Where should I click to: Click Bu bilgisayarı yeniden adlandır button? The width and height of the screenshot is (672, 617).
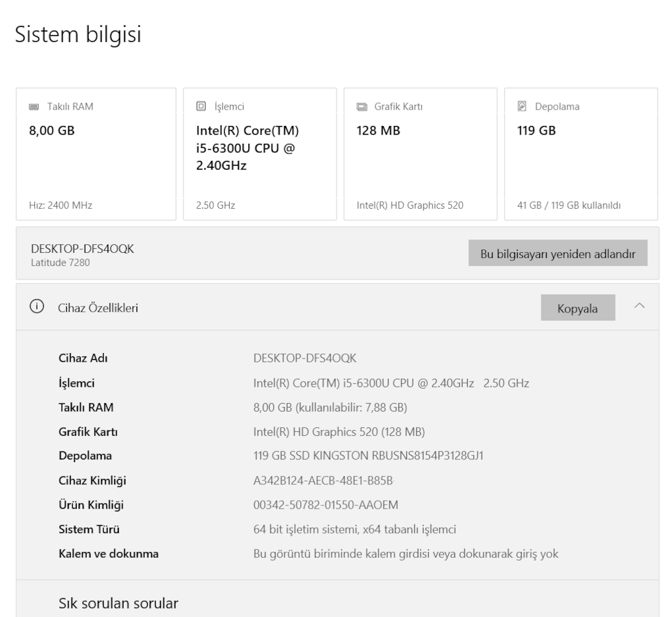point(558,253)
